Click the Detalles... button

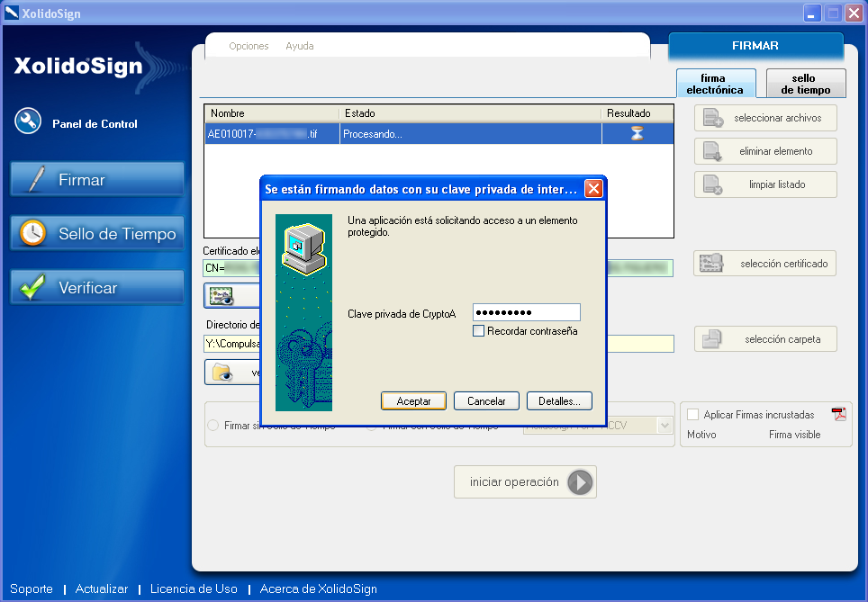(559, 401)
